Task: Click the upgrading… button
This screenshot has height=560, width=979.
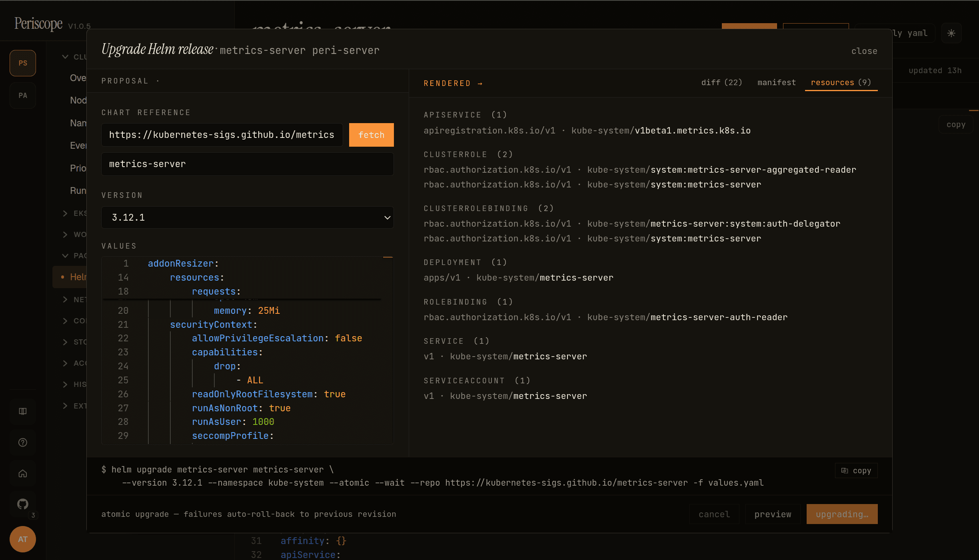Action: click(x=842, y=514)
